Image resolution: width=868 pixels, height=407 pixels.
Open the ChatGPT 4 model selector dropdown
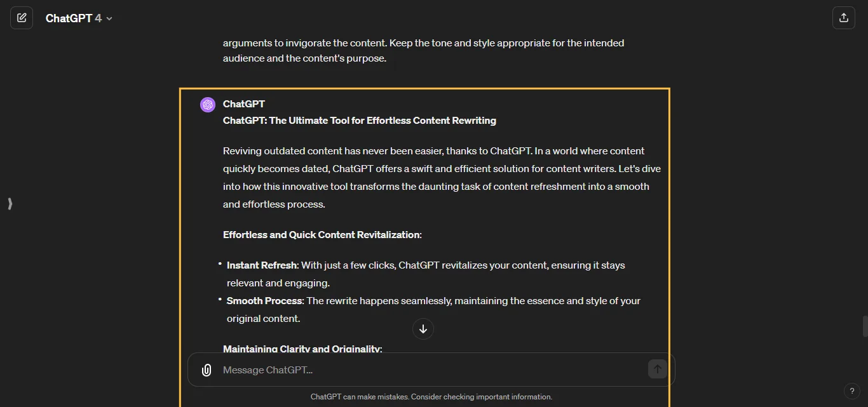coord(79,18)
